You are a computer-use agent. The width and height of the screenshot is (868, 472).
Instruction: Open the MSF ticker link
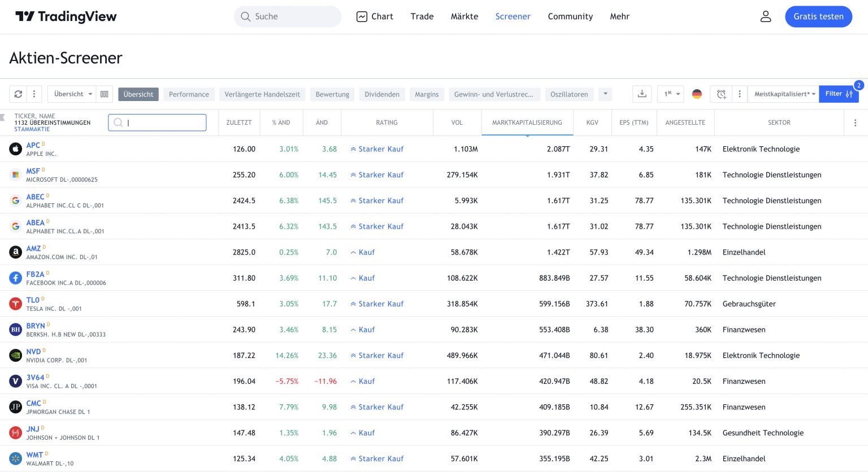click(33, 171)
